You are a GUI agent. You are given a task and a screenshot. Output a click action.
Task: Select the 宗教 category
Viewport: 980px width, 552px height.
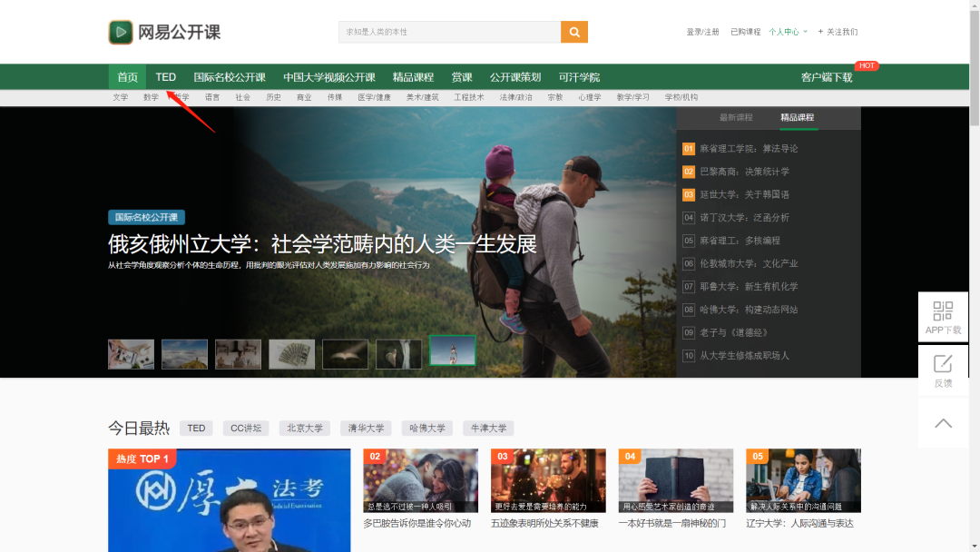(x=555, y=97)
